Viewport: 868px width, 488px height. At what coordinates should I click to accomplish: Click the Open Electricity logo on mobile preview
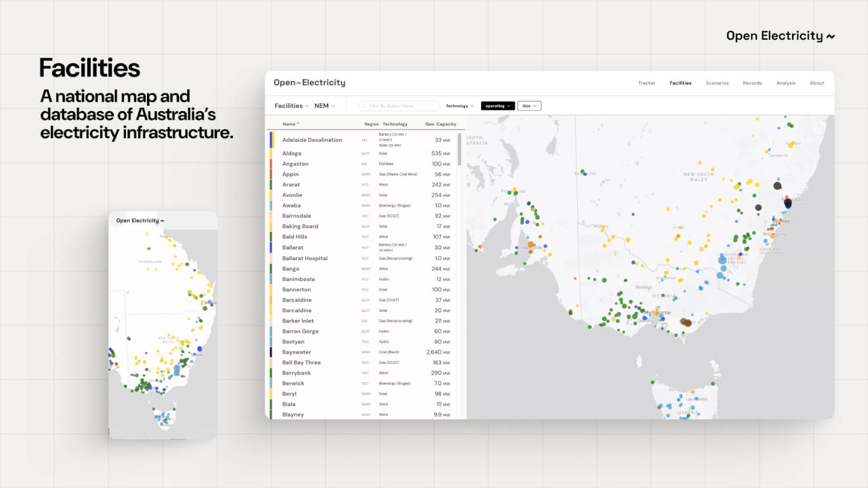(x=140, y=221)
